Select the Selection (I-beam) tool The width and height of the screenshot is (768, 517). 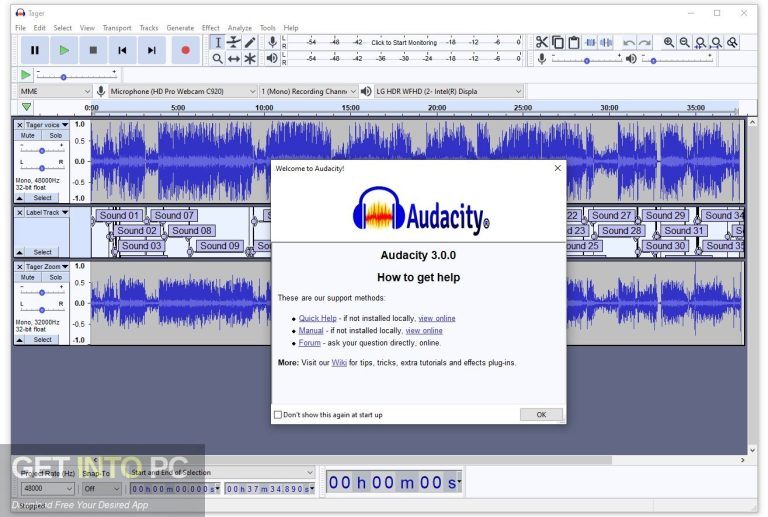tap(217, 43)
